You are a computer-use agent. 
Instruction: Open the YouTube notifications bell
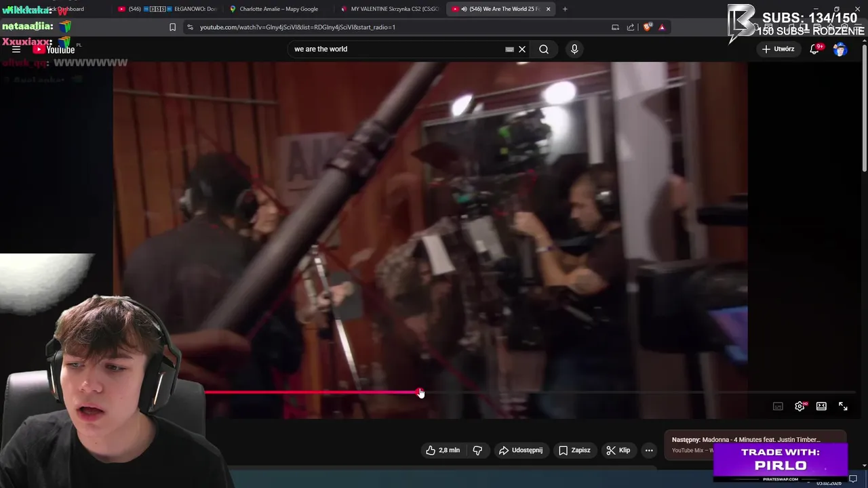815,49
